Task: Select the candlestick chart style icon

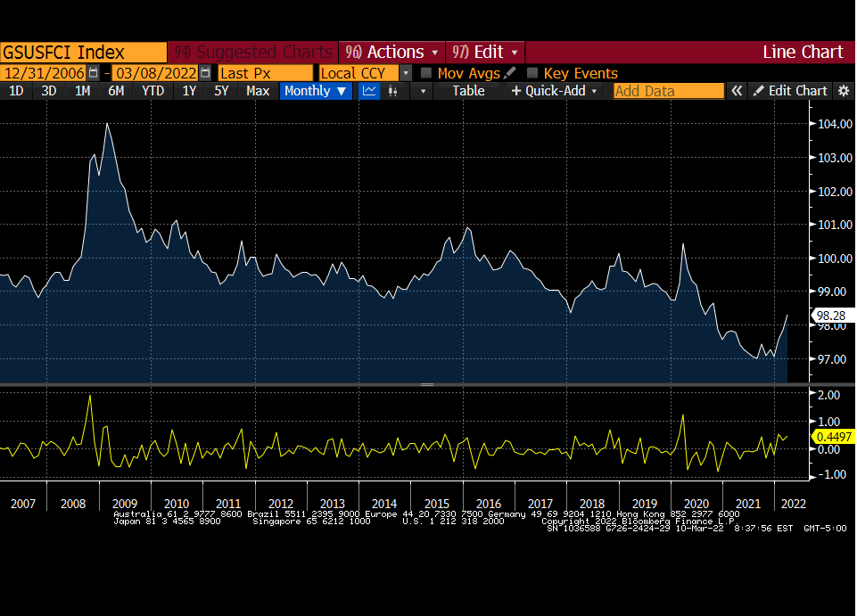Action: coord(392,91)
